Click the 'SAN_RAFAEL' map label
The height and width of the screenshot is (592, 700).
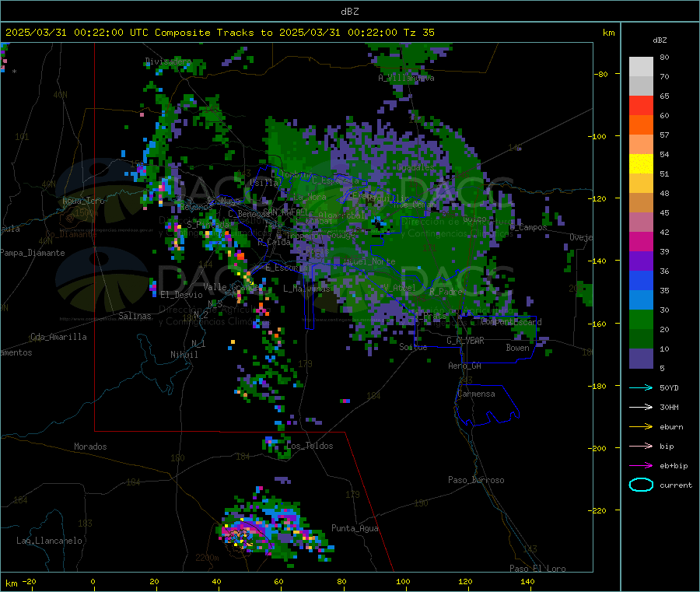(x=285, y=212)
